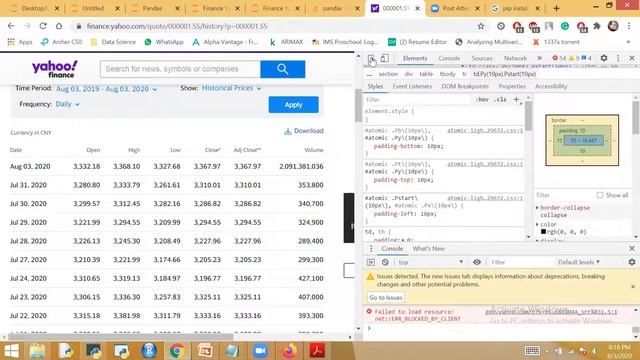Bookmark this page with the star icon
The height and width of the screenshot is (360, 640).
point(481,26)
